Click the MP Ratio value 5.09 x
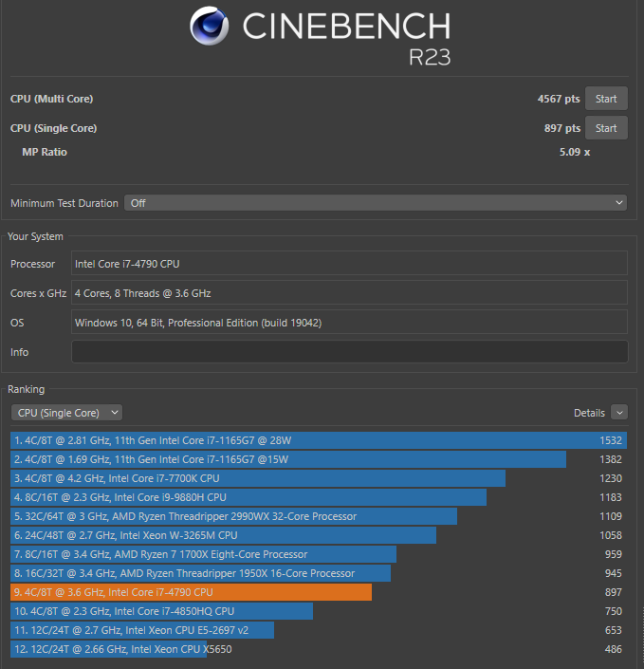 point(575,152)
